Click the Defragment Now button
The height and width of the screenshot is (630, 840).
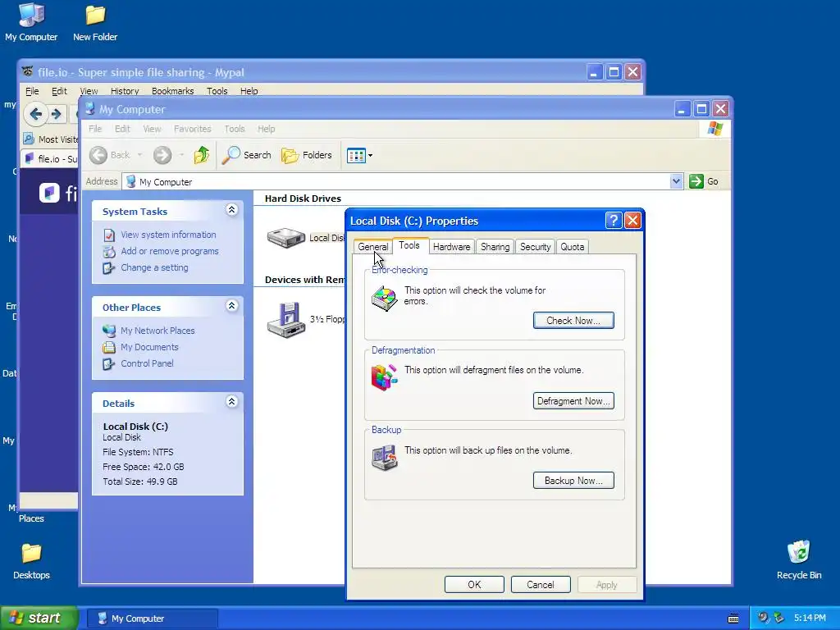pos(573,400)
